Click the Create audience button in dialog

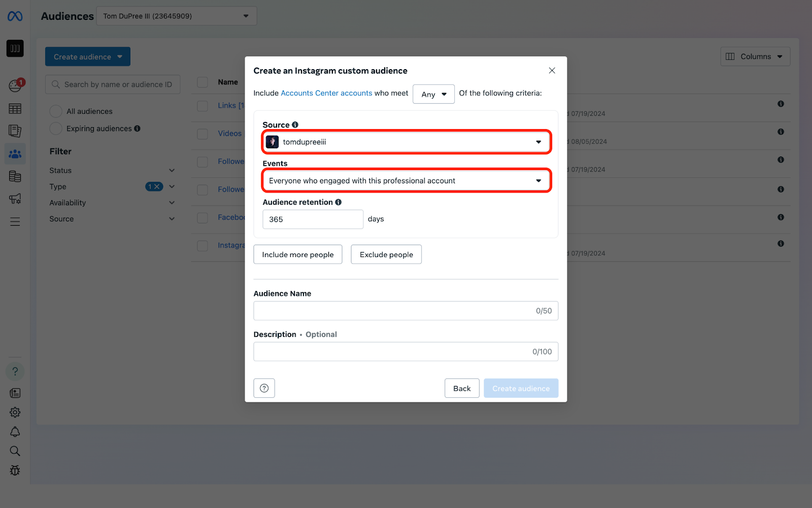pyautogui.click(x=521, y=388)
